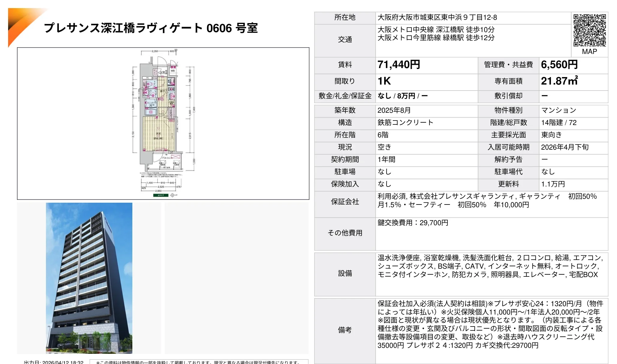
Task: Select the 間取り 1K value
Action: coord(384,81)
